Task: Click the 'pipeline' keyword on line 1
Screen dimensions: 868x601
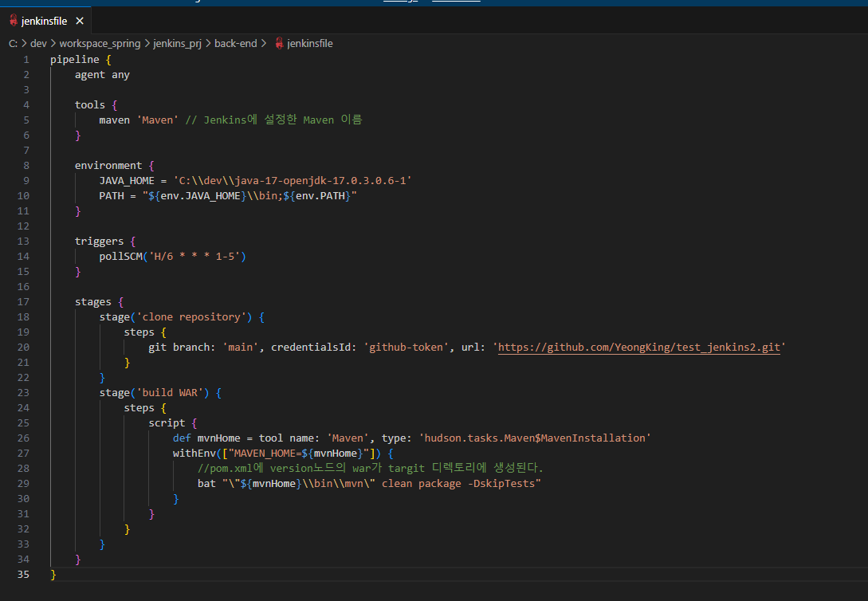Action: (x=75, y=59)
